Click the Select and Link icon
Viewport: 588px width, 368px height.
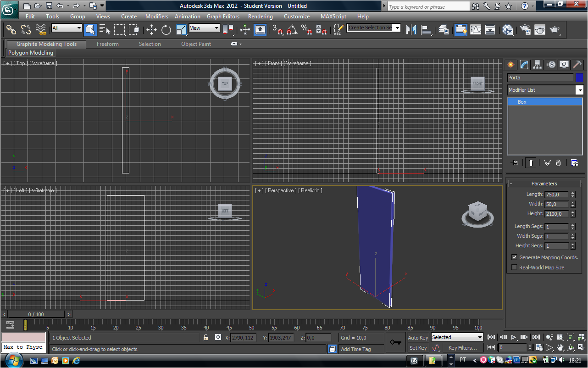11,30
